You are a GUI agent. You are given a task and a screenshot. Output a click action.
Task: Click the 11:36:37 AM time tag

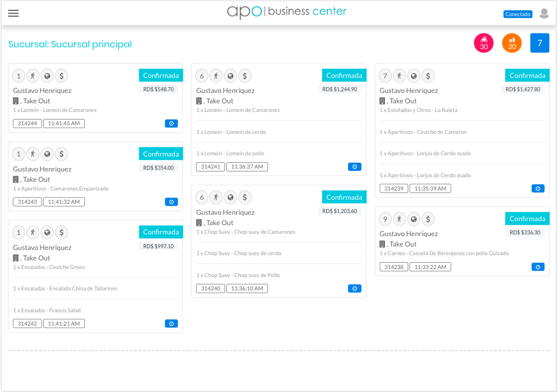click(x=247, y=167)
